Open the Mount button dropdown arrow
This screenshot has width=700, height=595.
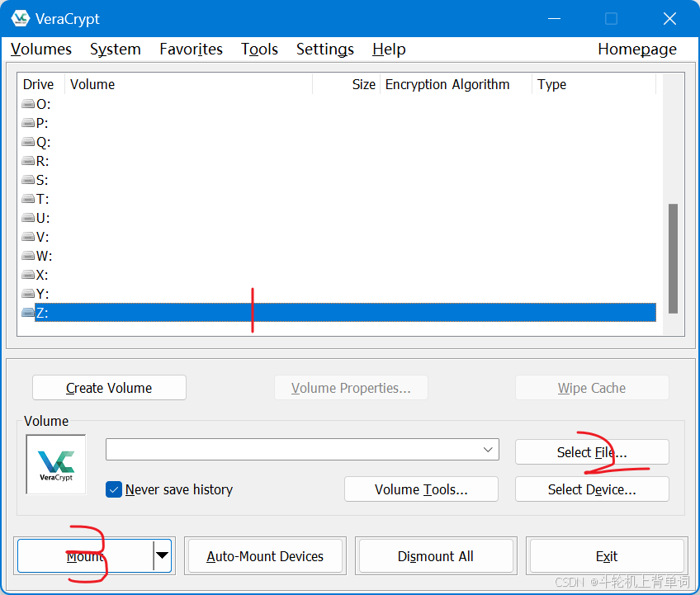point(162,555)
